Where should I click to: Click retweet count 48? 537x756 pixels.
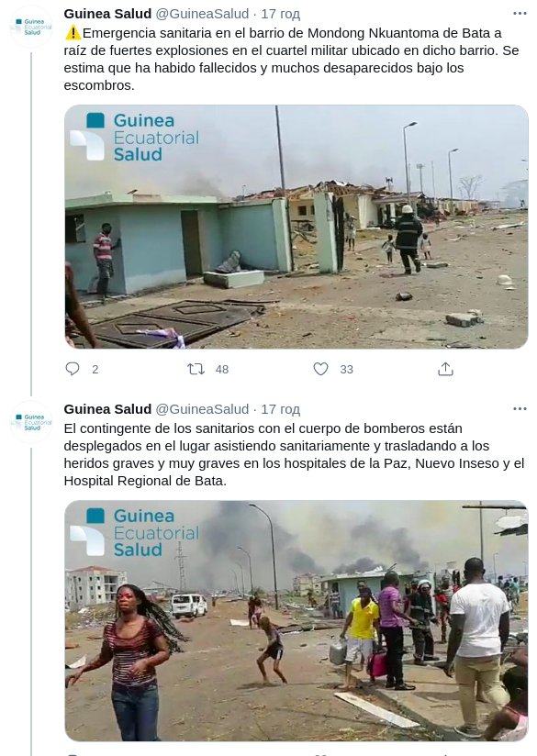coord(222,370)
